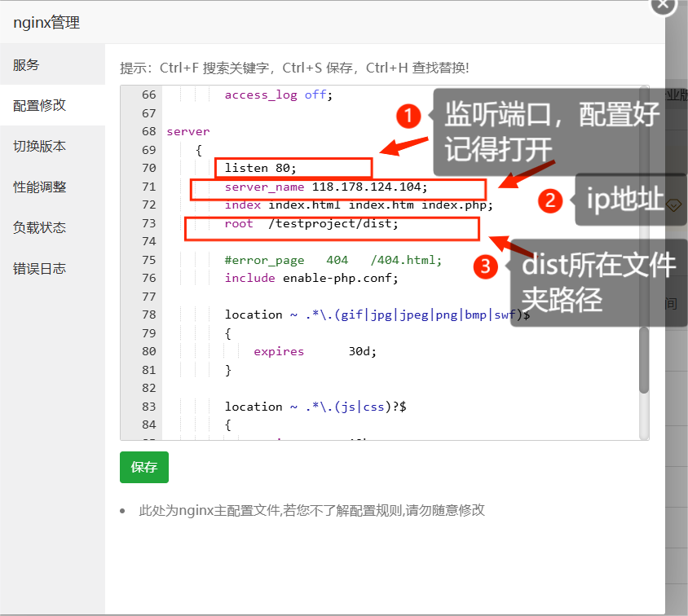This screenshot has height=616, width=688.
Task: Switch to 切换版本 tab
Action: tap(52, 146)
